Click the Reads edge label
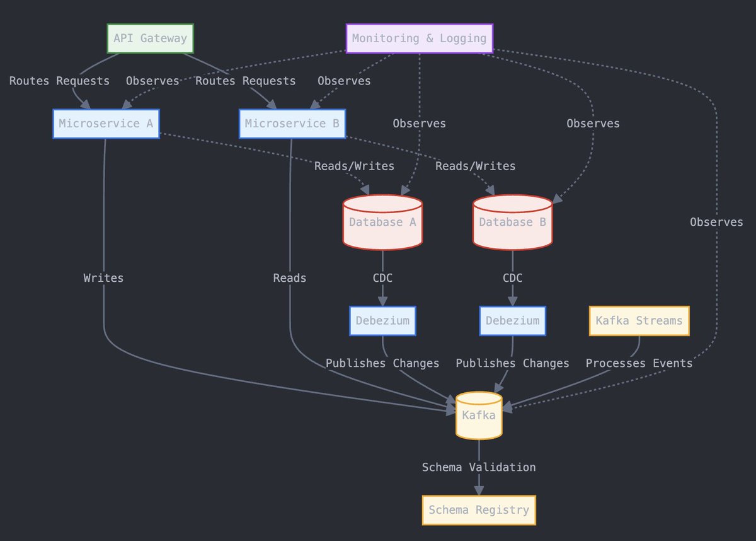The image size is (756, 541). click(290, 278)
